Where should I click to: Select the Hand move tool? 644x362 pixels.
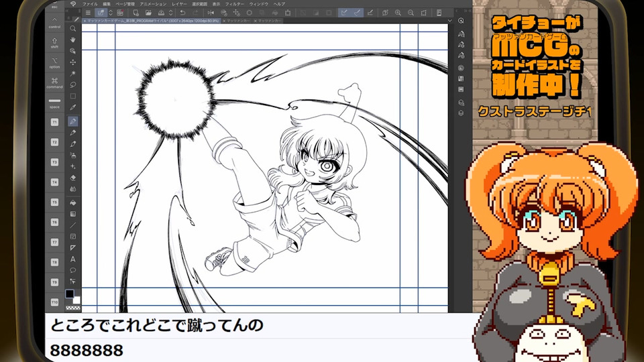coord(72,40)
